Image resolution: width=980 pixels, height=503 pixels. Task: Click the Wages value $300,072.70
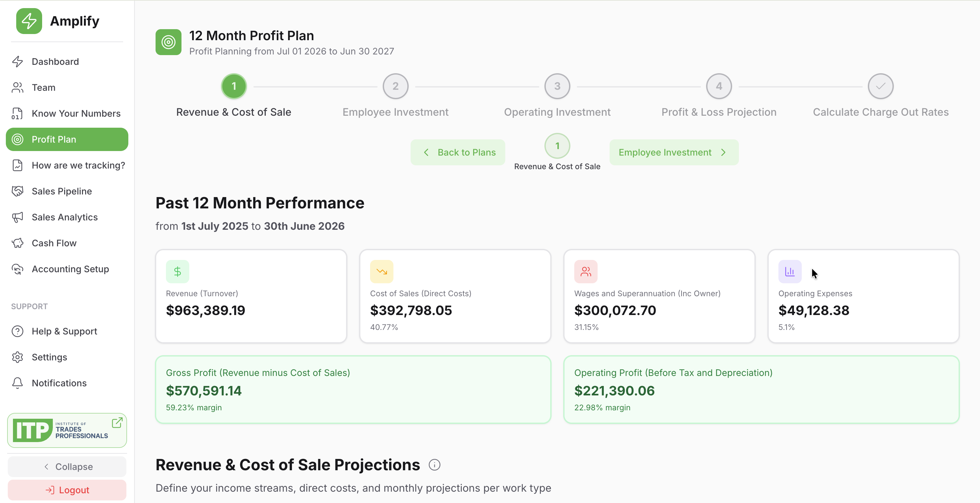615,310
